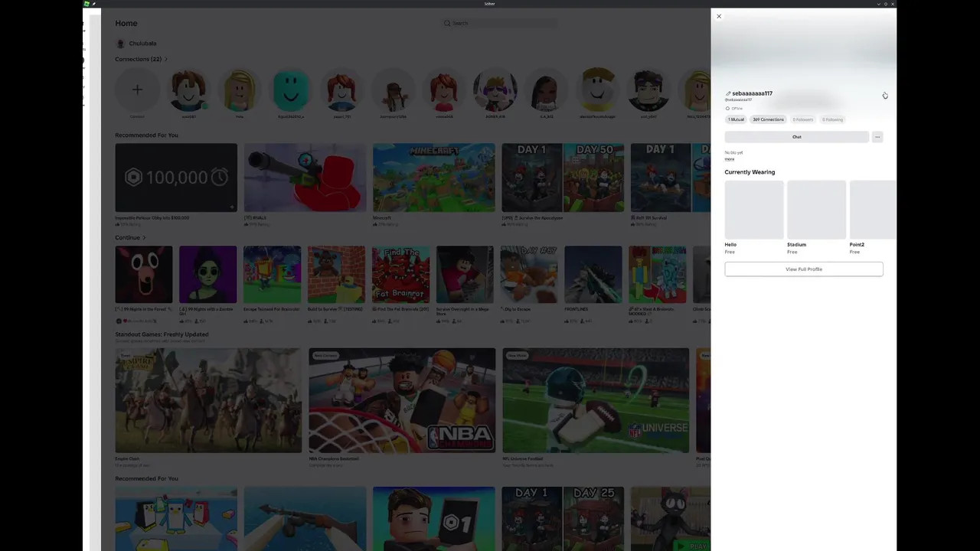Open the black cartoon cat game thumbnail

[671, 519]
